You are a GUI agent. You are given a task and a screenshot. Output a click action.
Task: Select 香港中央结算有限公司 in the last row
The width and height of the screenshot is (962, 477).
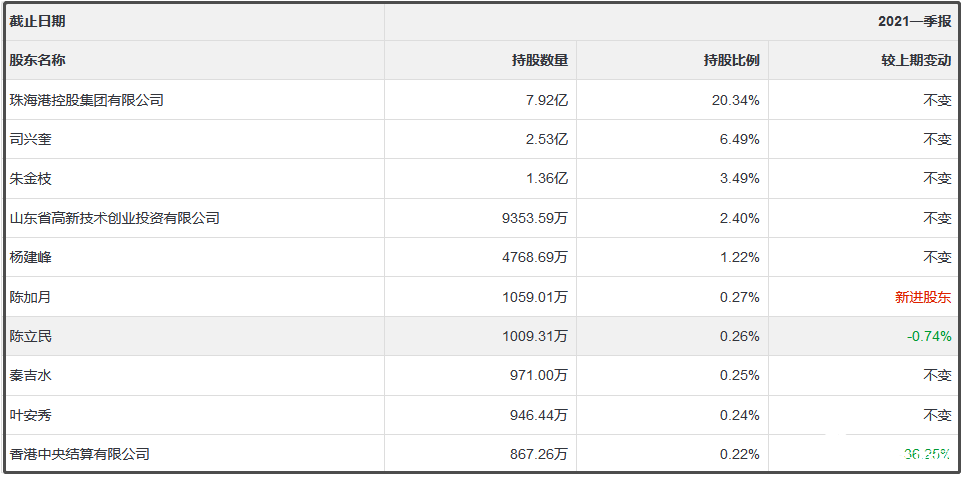pyautogui.click(x=79, y=454)
